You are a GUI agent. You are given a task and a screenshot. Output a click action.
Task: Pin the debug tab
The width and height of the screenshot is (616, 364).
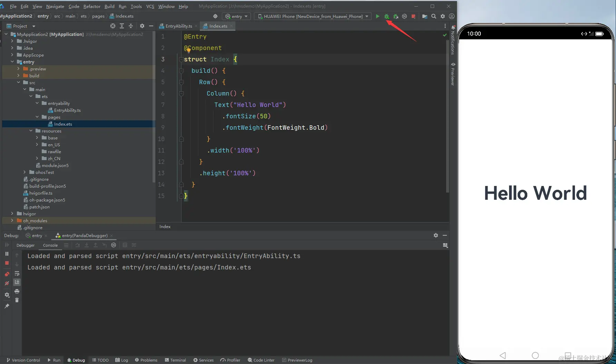pos(7,306)
